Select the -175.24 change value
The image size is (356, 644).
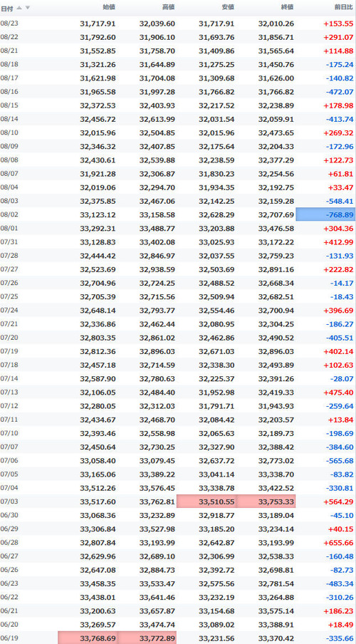340,65
